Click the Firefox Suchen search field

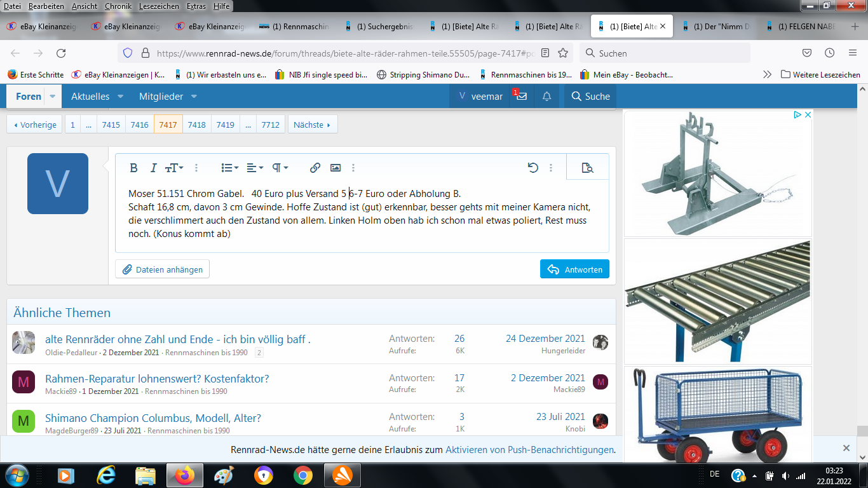tap(667, 53)
